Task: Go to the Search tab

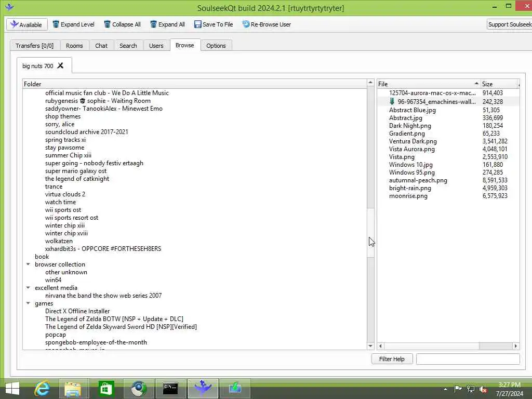Action: point(128,46)
